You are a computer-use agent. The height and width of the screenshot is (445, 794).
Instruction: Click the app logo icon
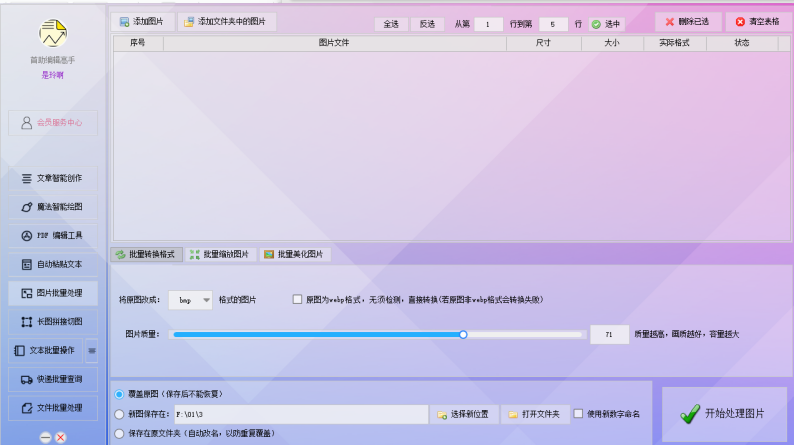[x=53, y=33]
